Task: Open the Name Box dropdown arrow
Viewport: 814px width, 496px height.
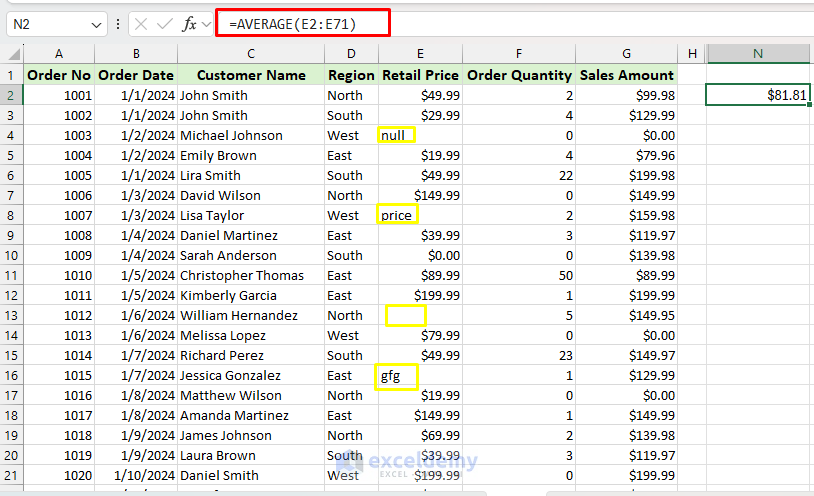Action: click(96, 24)
